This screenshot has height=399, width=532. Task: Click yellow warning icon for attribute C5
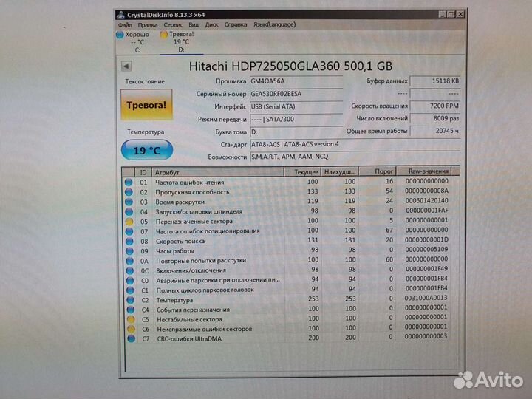coord(131,319)
